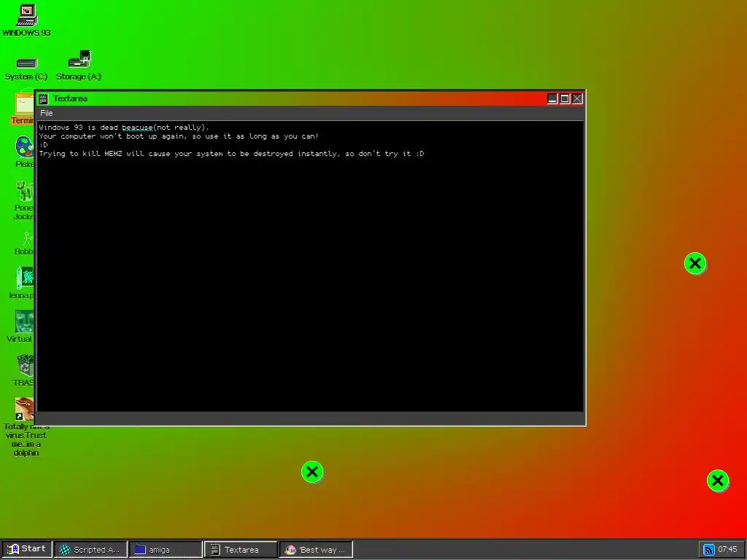
Task: Maximize the Textarea window
Action: [565, 98]
